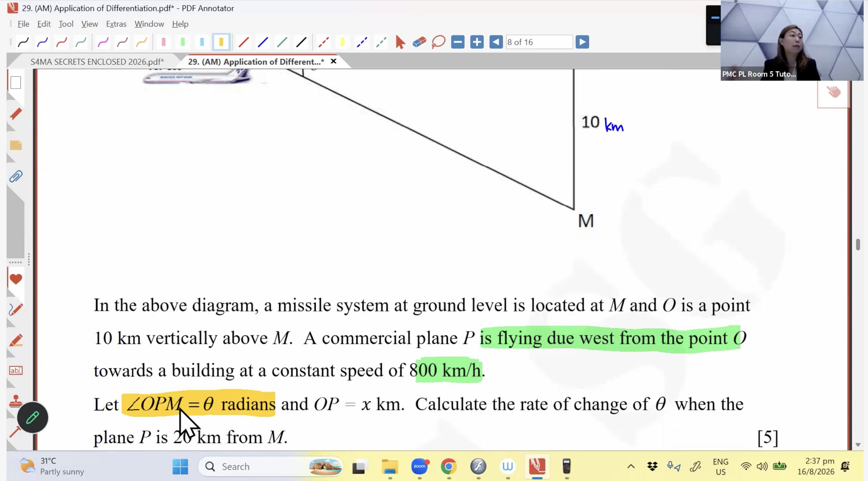Image resolution: width=868 pixels, height=481 pixels.
Task: Open the View menu
Action: (90, 24)
